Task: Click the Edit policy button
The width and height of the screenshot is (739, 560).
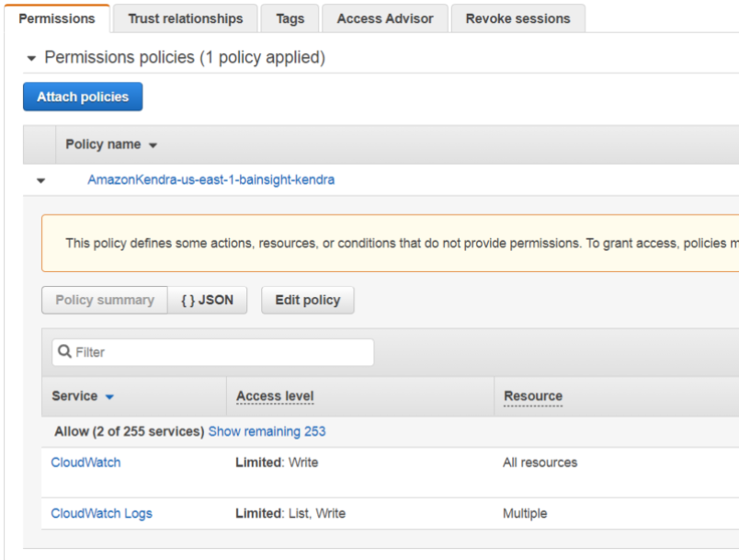Action: coord(307,300)
